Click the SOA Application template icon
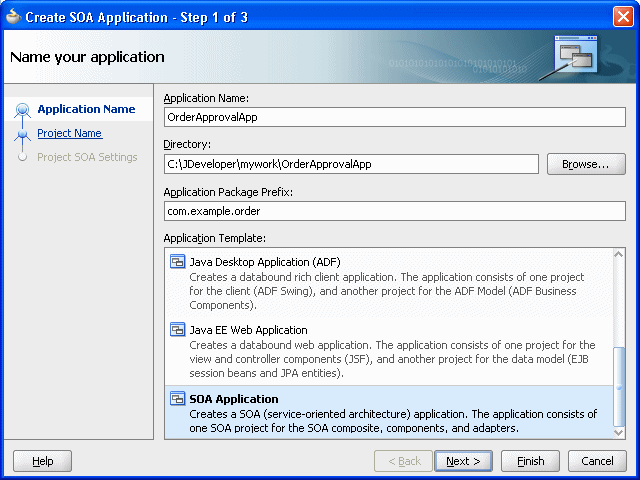Viewport: 640px width, 480px height. 178,399
